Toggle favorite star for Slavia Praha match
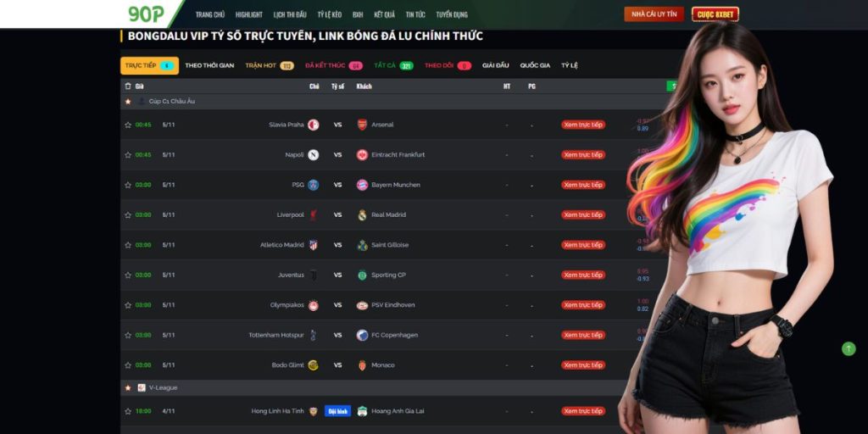 click(128, 125)
